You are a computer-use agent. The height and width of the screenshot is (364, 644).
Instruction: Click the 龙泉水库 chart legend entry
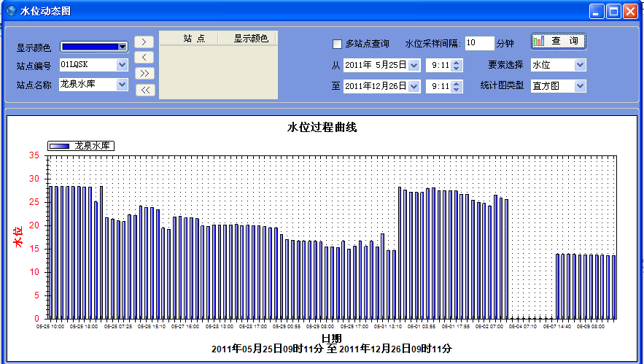pos(82,146)
